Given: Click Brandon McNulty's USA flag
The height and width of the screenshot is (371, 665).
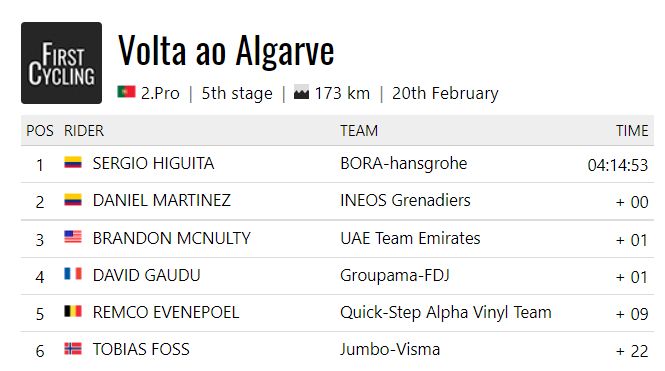Looking at the screenshot, I should click(x=73, y=237).
